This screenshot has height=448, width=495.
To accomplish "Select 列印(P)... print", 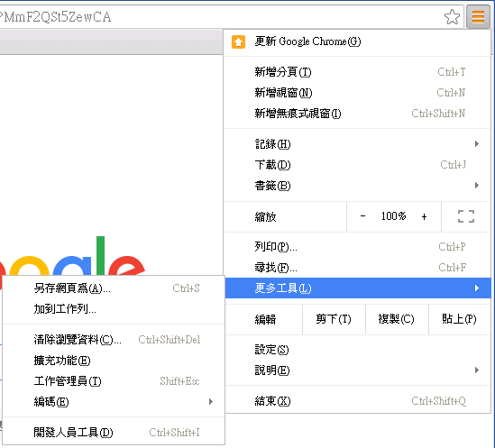I will coord(357,247).
